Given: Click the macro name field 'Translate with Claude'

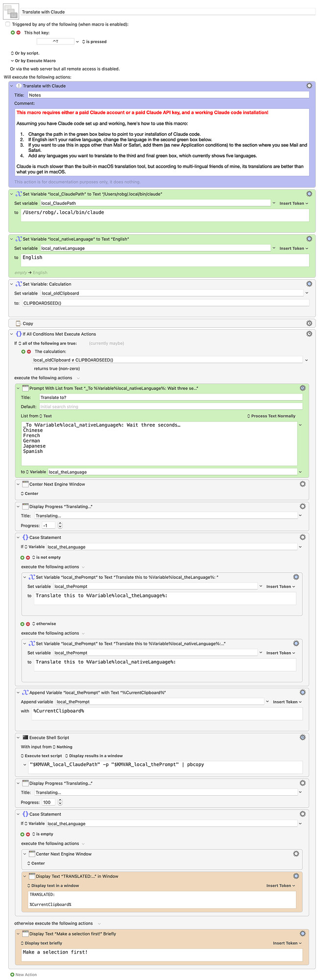Looking at the screenshot, I should point(167,12).
